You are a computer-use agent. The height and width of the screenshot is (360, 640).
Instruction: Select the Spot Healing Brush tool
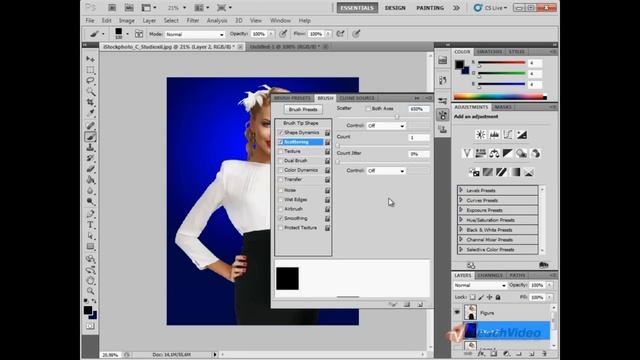(x=90, y=126)
